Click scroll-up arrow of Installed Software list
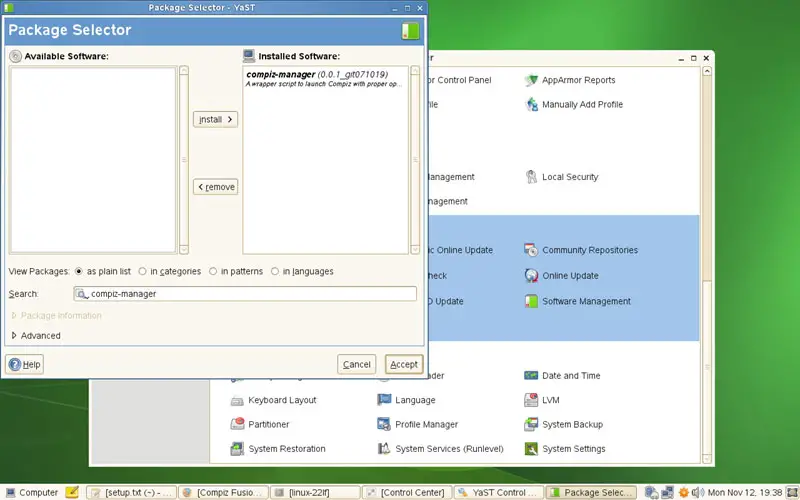Viewport: 800px width, 500px height. [x=415, y=70]
